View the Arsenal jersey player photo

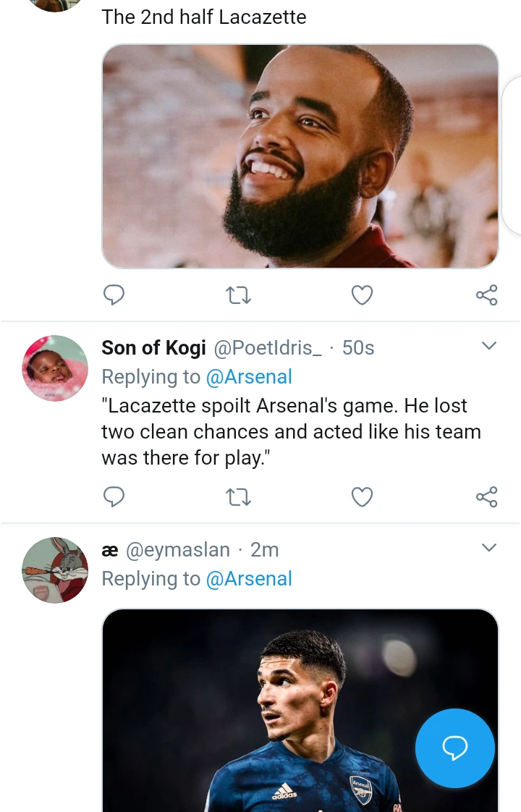coord(289,709)
